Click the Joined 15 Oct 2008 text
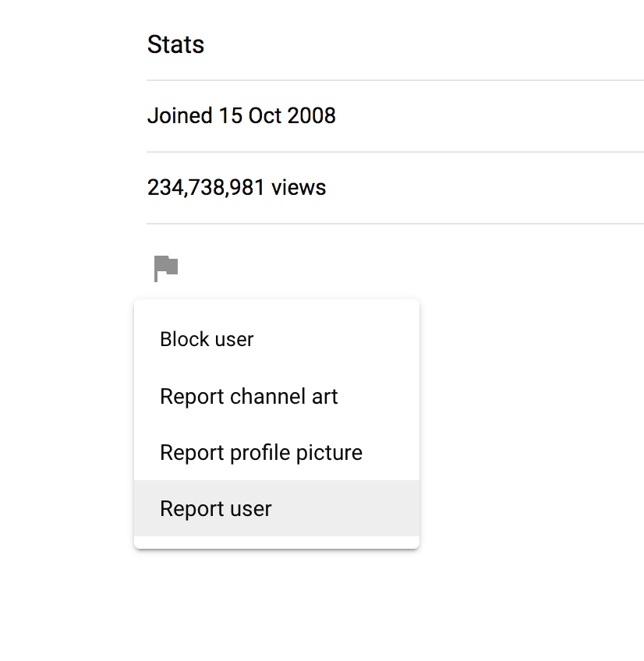The width and height of the screenshot is (644, 661). pyautogui.click(x=241, y=115)
